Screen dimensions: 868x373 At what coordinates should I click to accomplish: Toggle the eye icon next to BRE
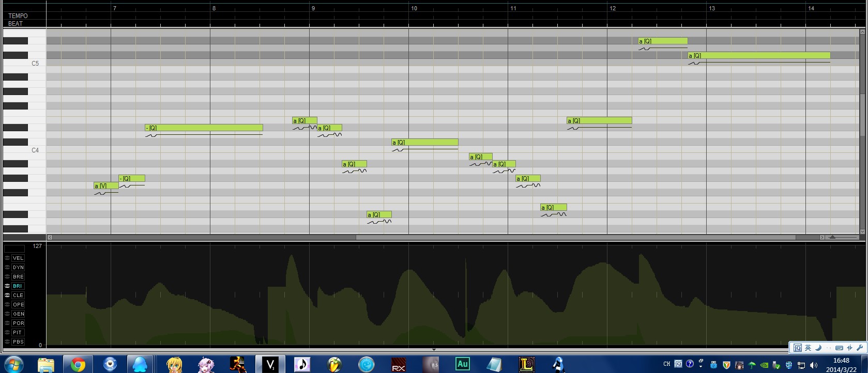(7, 276)
